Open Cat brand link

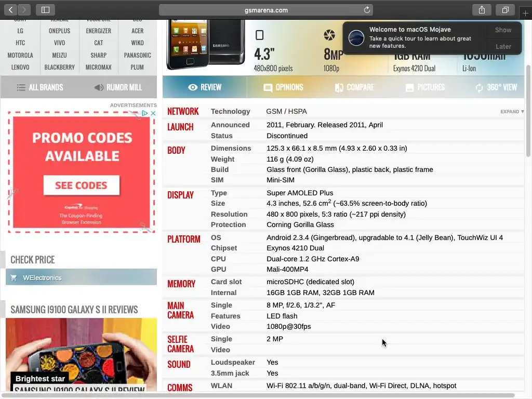(98, 43)
